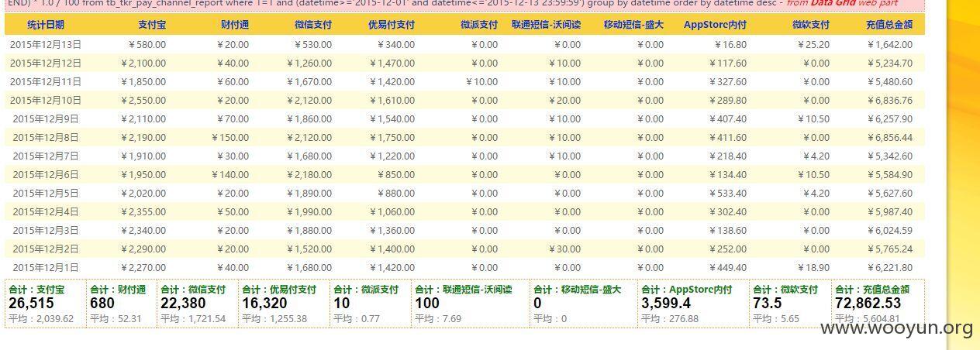Click the 合计：微信支付 22,380 summary box
Viewport: 980px width, 350px height.
click(198, 304)
